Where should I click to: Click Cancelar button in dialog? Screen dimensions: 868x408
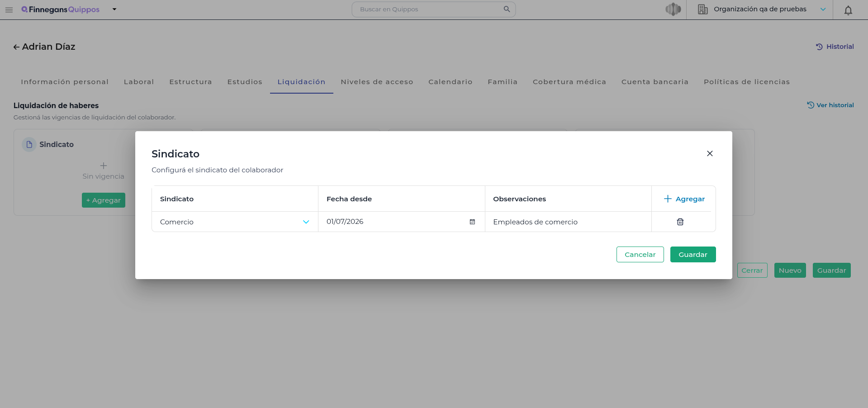click(x=640, y=255)
